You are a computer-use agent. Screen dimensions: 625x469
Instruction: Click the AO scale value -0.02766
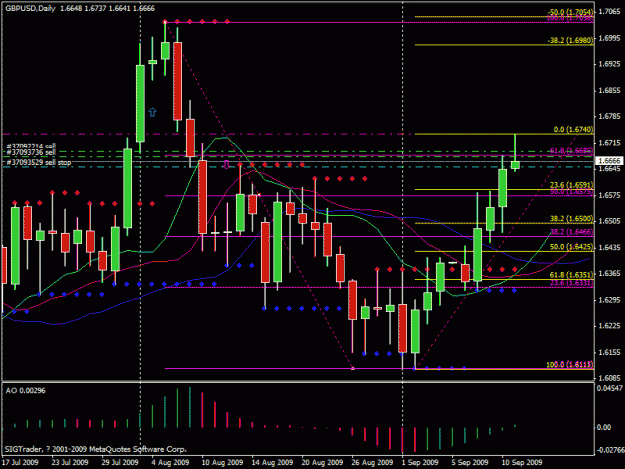(610, 450)
